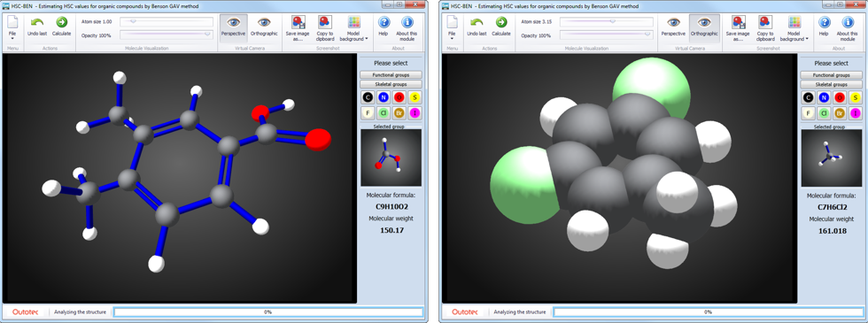
Task: Select fluorine F atom in left window
Action: (x=367, y=114)
